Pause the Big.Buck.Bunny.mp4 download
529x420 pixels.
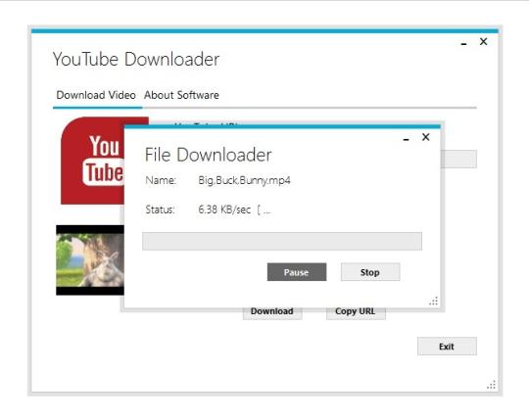coord(297,272)
